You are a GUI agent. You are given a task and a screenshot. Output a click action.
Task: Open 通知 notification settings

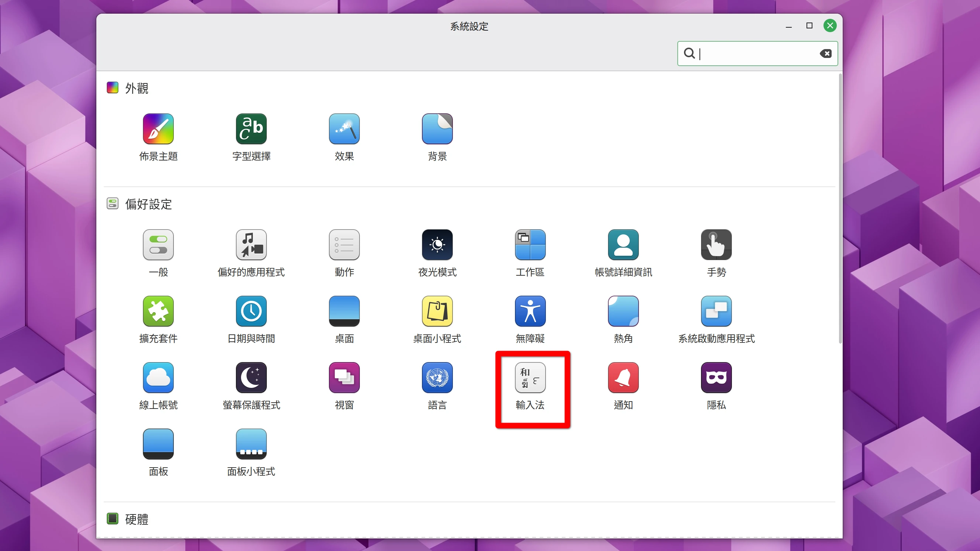tap(623, 386)
